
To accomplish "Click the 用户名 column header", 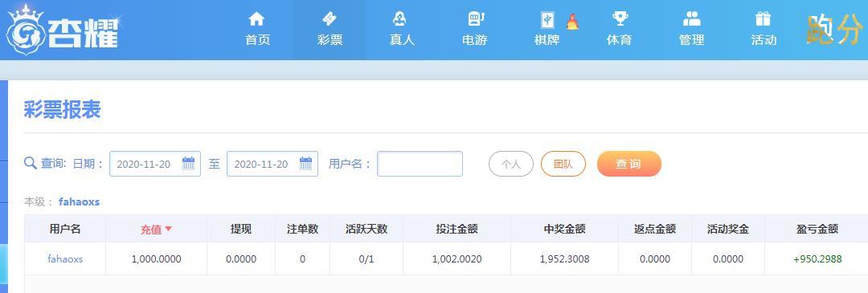I will [65, 229].
